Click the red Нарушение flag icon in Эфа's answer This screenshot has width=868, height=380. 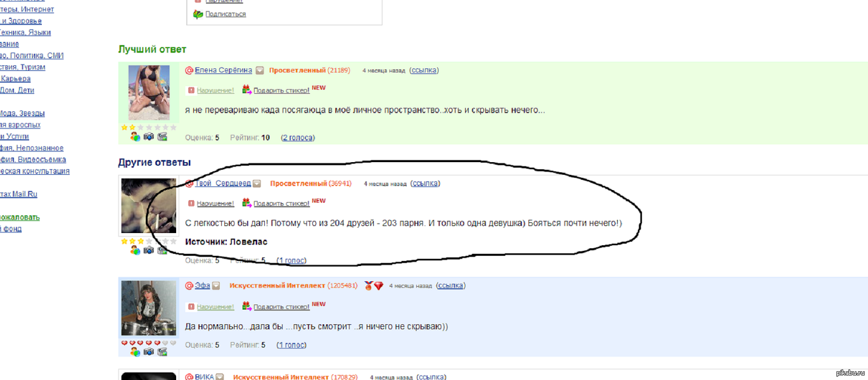[191, 307]
